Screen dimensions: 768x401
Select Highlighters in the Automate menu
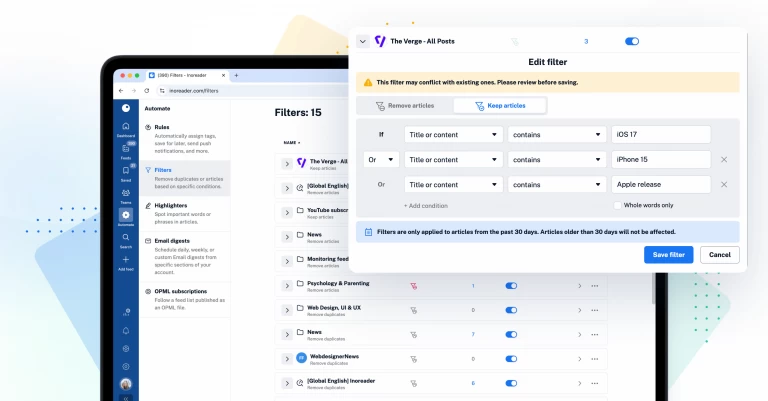click(172, 205)
